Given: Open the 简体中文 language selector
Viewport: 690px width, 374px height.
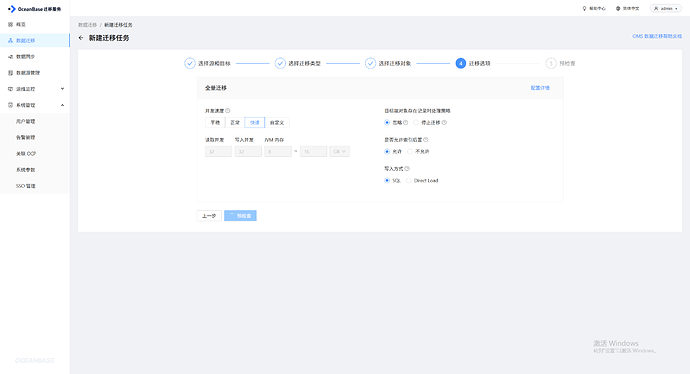Looking at the screenshot, I should 628,8.
